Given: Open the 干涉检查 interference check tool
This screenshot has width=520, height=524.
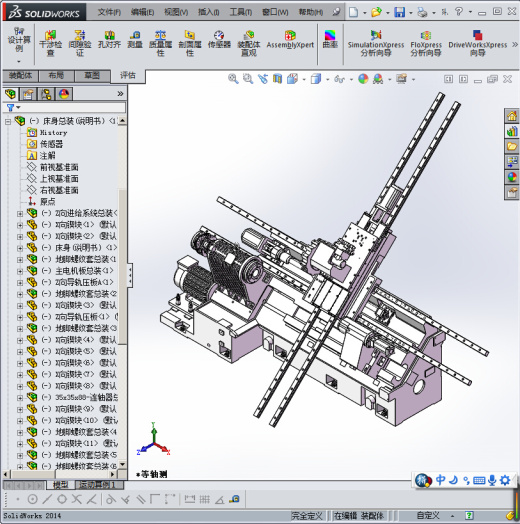Looking at the screenshot, I should [50, 43].
